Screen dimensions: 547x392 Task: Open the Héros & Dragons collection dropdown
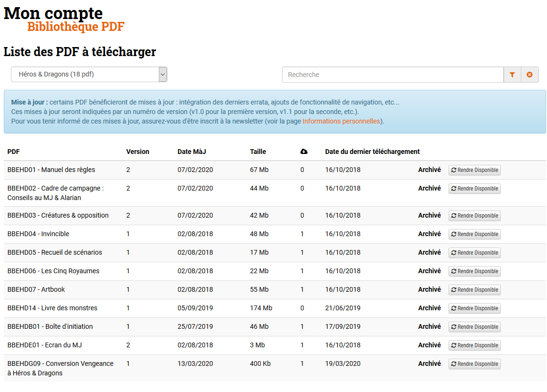click(89, 75)
